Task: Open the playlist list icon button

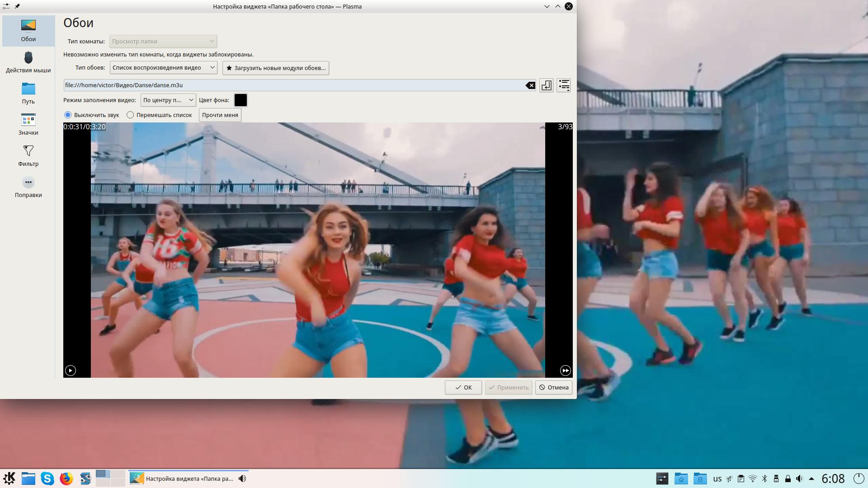Action: tap(564, 85)
